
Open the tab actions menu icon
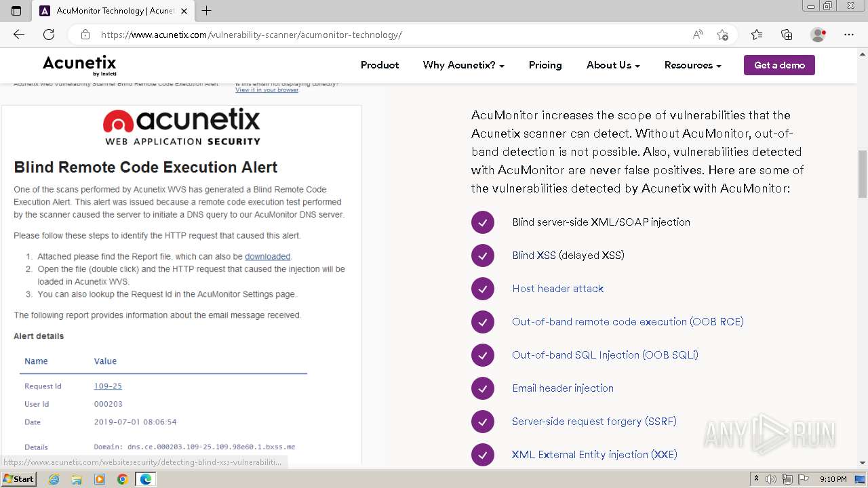pyautogui.click(x=16, y=11)
